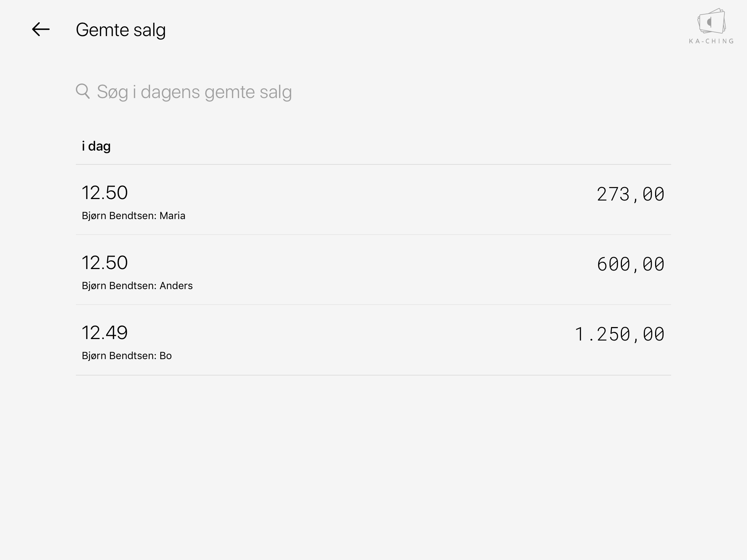Click the magnifying glass search icon
Screen dimensions: 747x560
[83, 91]
